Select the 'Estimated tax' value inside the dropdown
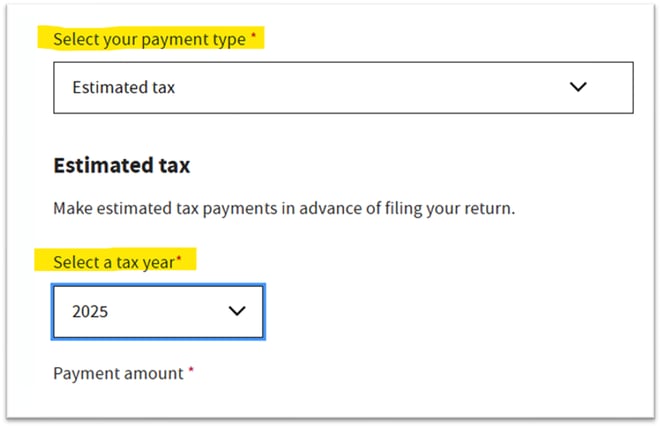 [x=123, y=87]
